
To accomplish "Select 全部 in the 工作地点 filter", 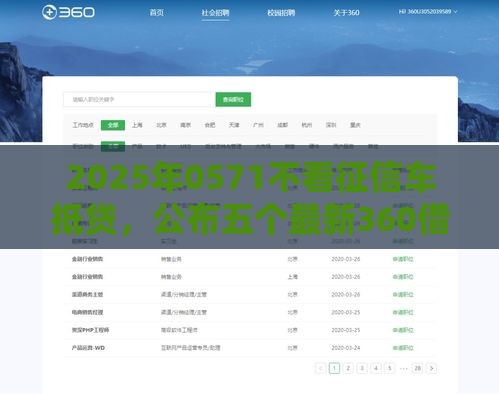I will (x=113, y=125).
